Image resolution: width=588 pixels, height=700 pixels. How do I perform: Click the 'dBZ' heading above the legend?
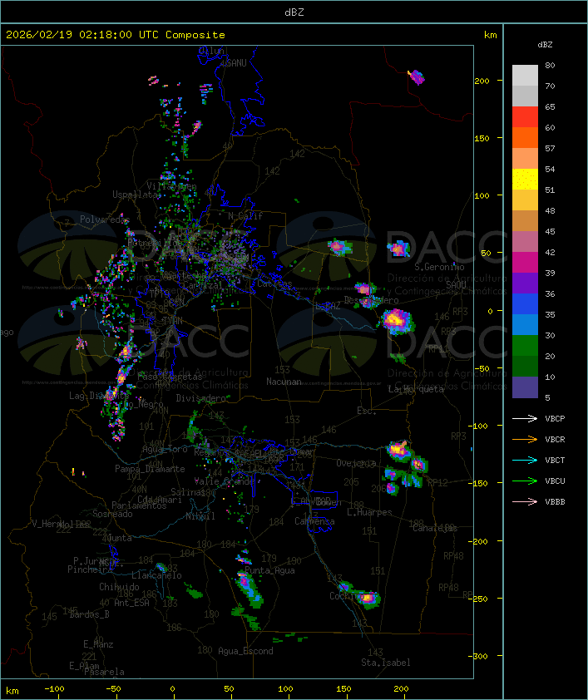point(545,45)
